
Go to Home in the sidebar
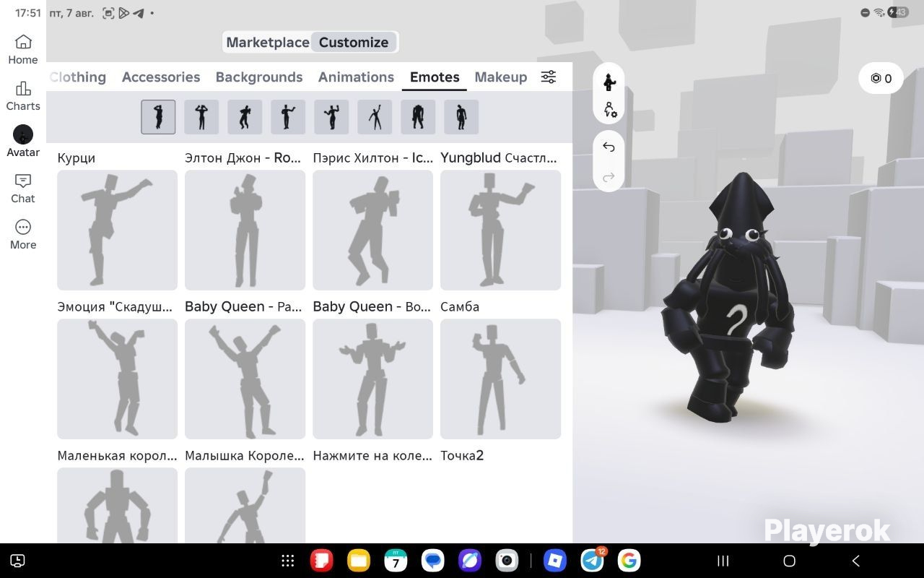tap(23, 50)
